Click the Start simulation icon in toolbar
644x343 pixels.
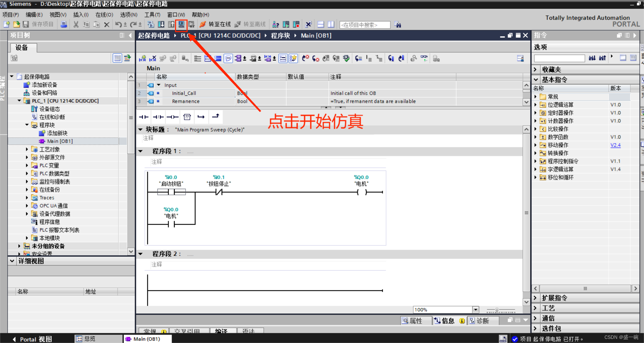[181, 24]
